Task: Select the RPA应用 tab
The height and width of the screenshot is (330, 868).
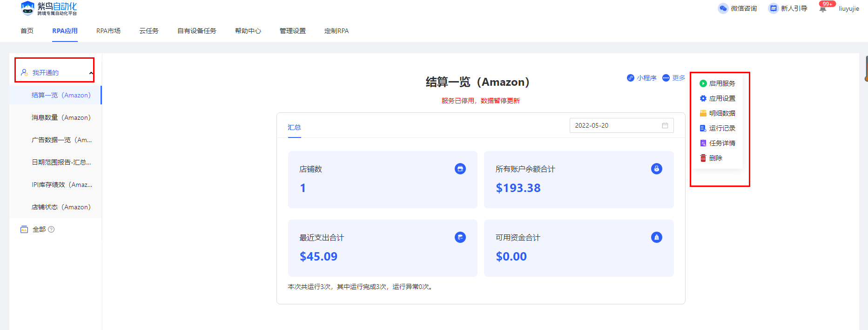Action: [65, 31]
